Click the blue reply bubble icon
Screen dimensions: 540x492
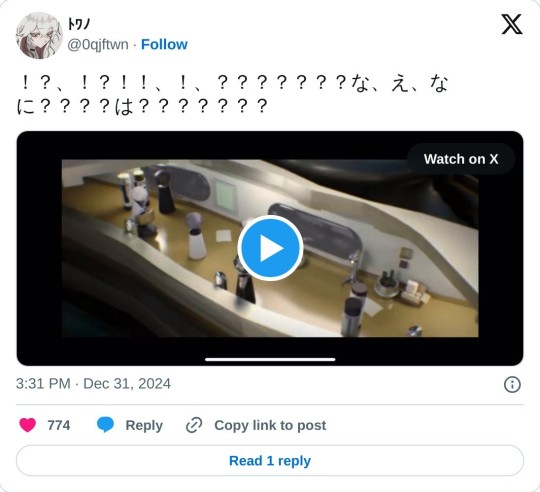coord(105,425)
